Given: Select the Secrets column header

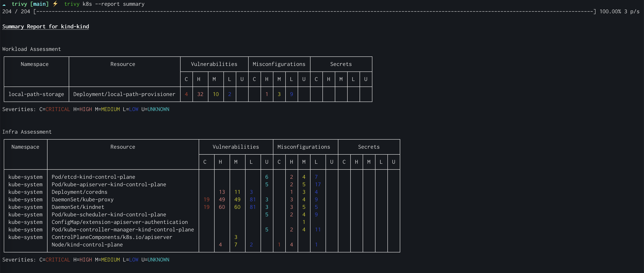Looking at the screenshot, I should coord(341,64).
